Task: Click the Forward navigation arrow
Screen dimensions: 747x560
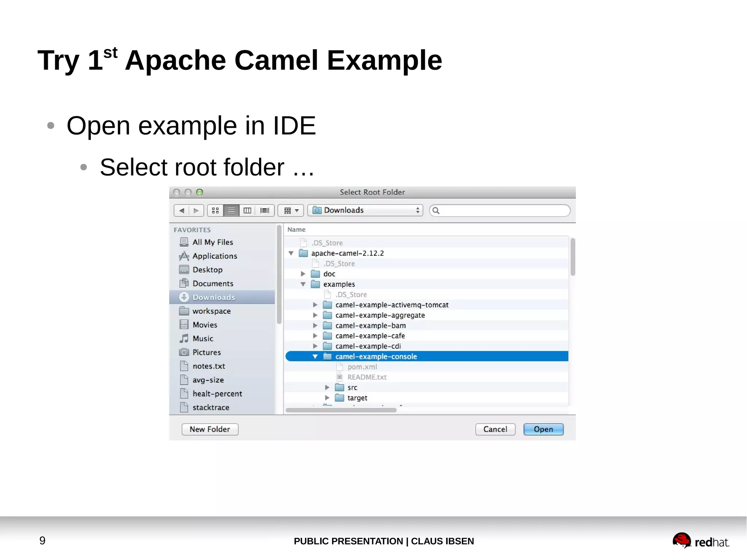Action: 196,211
